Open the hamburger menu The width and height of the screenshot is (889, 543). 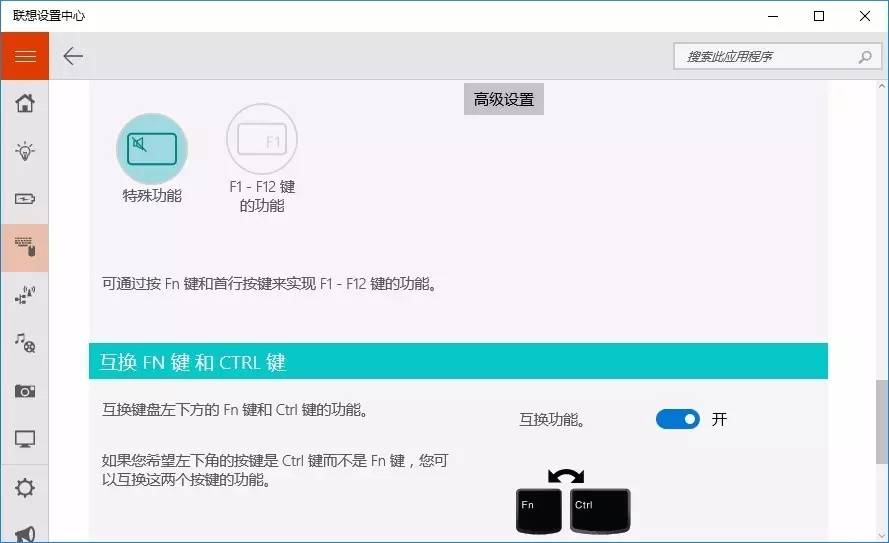[x=24, y=56]
